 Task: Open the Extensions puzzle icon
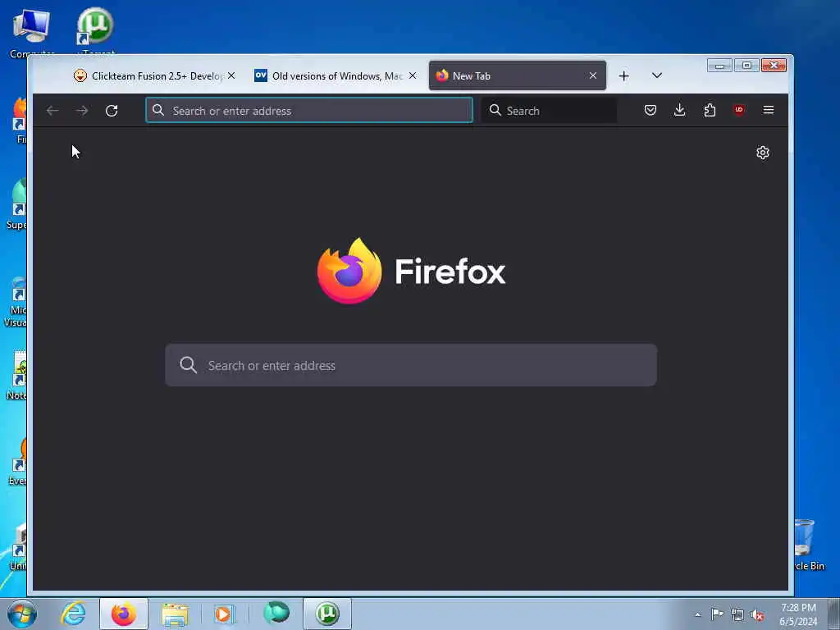tap(710, 111)
